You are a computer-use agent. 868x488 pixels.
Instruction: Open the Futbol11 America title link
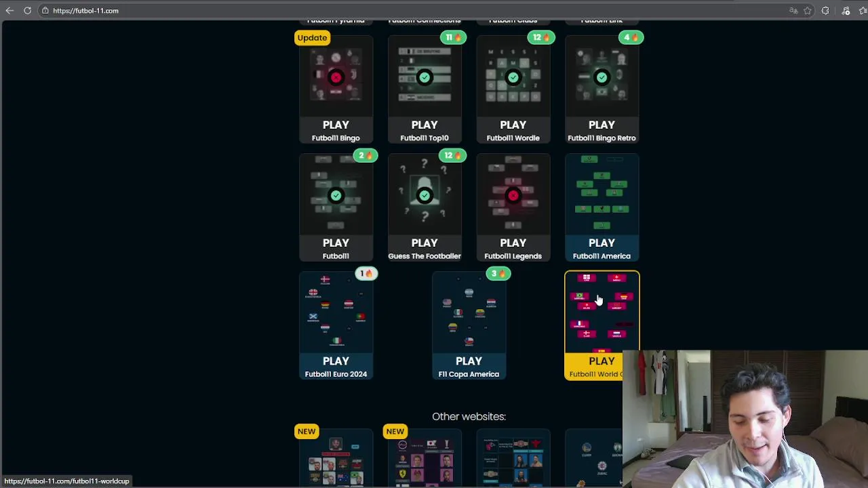tap(601, 256)
